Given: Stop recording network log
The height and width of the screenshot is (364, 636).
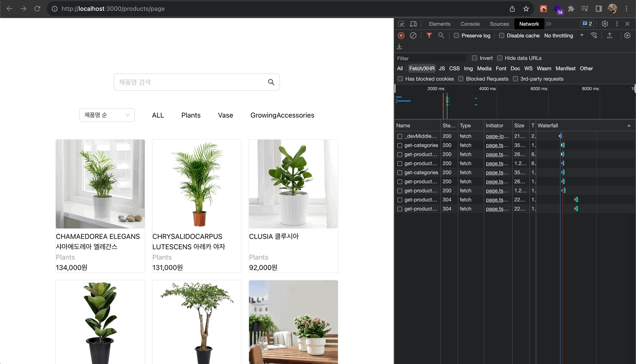Looking at the screenshot, I should (x=401, y=35).
